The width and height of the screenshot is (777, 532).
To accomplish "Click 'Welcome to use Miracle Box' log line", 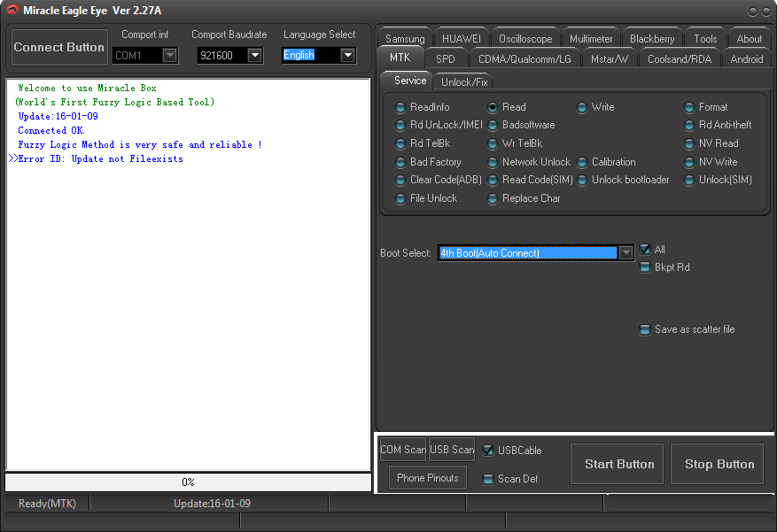I will click(87, 89).
